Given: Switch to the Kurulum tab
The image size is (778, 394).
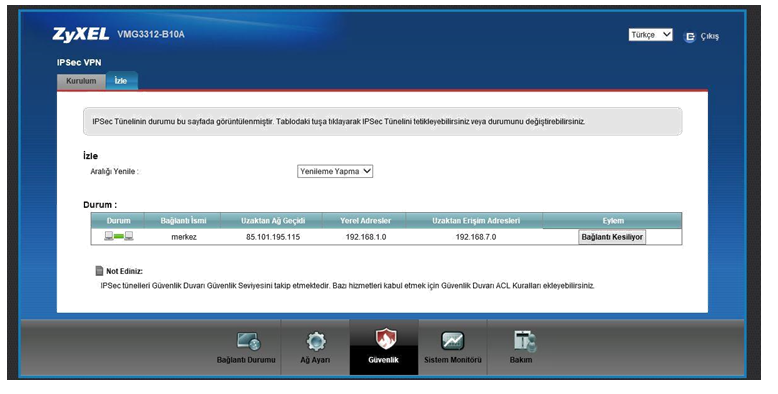Looking at the screenshot, I should click(81, 81).
